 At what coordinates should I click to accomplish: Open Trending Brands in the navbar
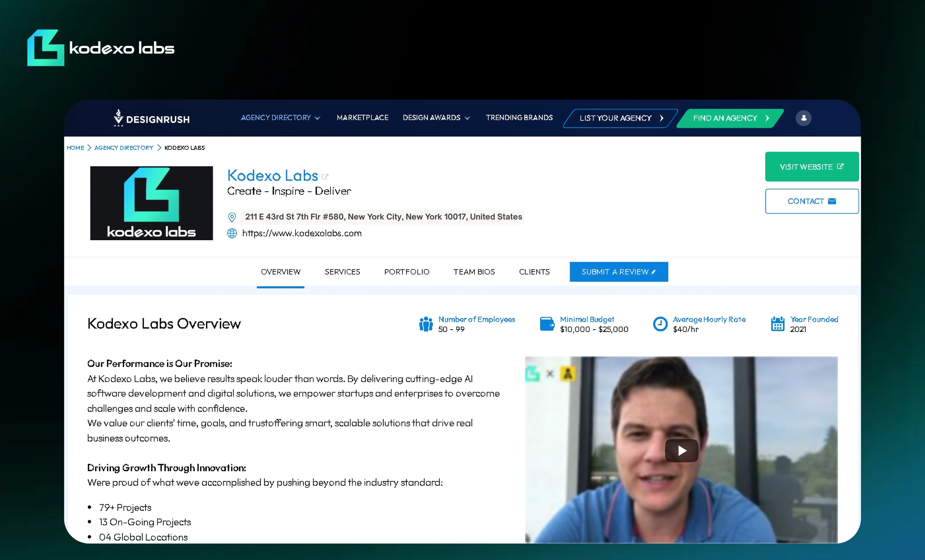click(519, 118)
